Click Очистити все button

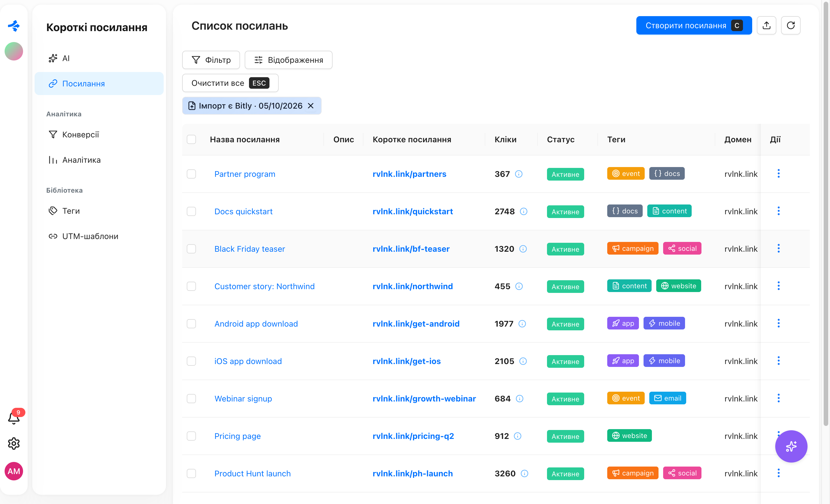pyautogui.click(x=230, y=83)
